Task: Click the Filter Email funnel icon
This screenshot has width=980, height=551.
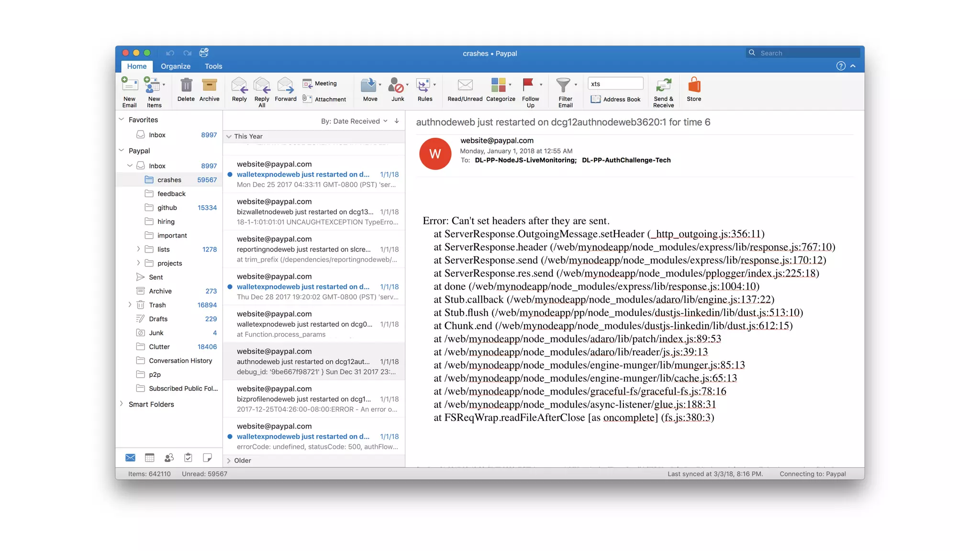Action: [x=563, y=86]
